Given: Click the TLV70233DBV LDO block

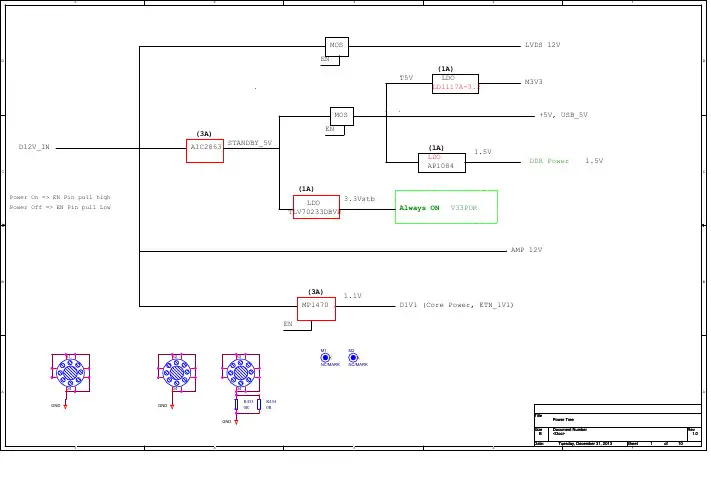Looking at the screenshot, I should coord(315,206).
